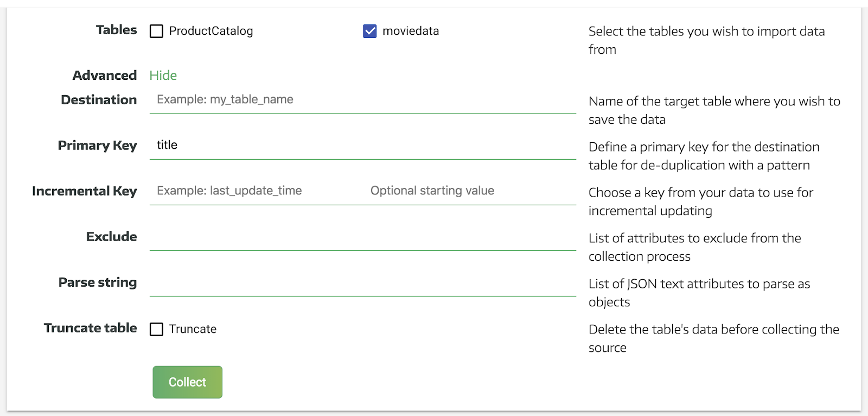Click the ProductCatalog label text
This screenshot has width=868, height=416.
pyautogui.click(x=211, y=31)
